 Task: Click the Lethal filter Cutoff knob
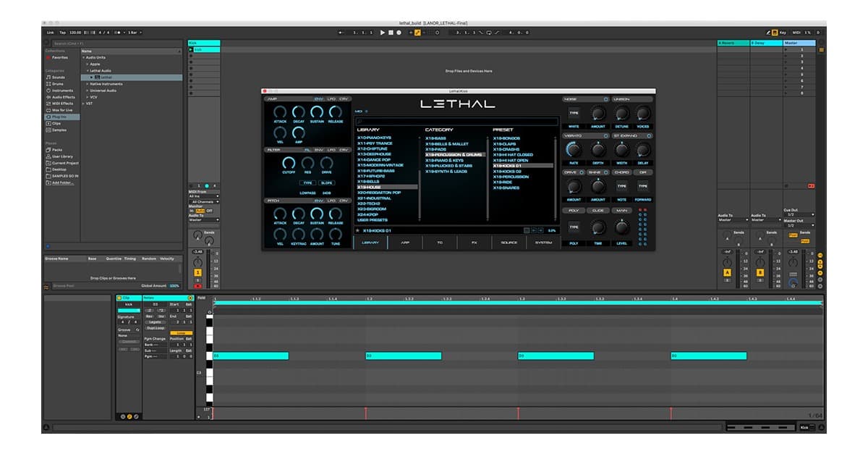tap(289, 164)
